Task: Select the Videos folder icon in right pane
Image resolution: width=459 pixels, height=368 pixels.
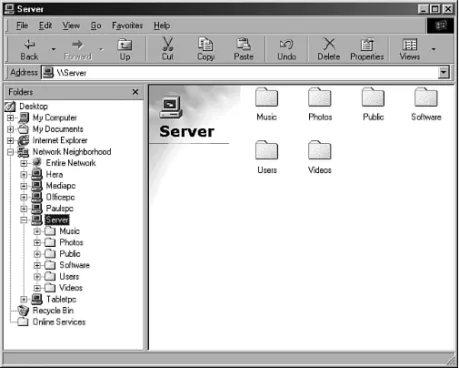Action: point(320,150)
